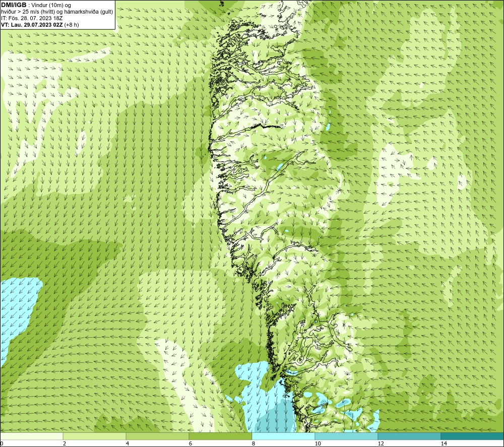This screenshot has height=447, width=504.
Task: Click the '(+8 h)' forecast offset text
Action: coord(72,25)
